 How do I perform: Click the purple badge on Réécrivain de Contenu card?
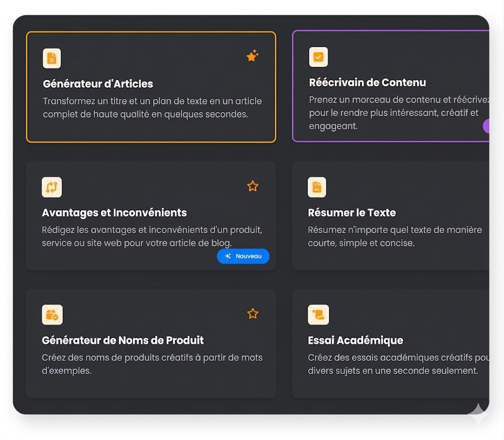(486, 126)
